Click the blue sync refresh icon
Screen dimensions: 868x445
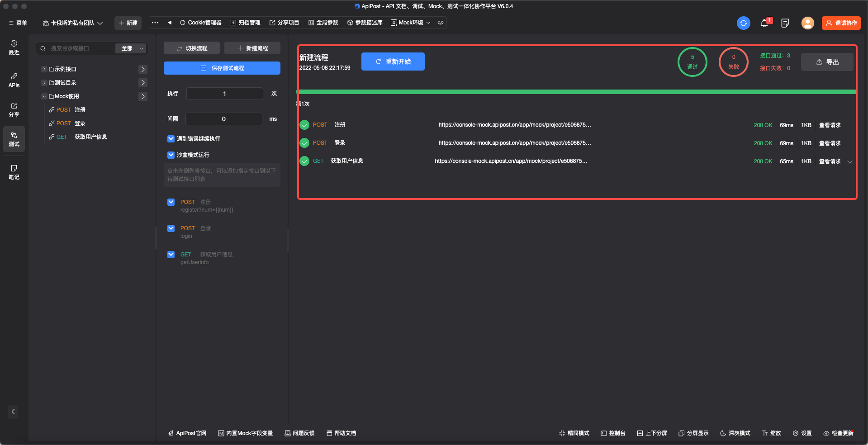(x=744, y=23)
